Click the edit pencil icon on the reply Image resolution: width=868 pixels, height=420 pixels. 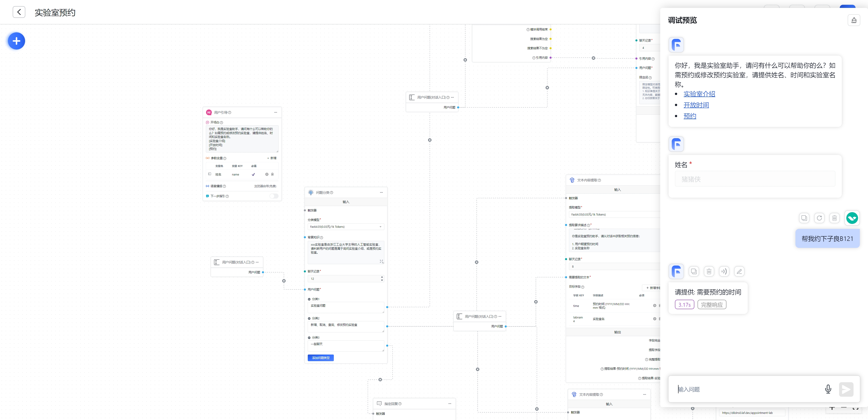coord(739,271)
